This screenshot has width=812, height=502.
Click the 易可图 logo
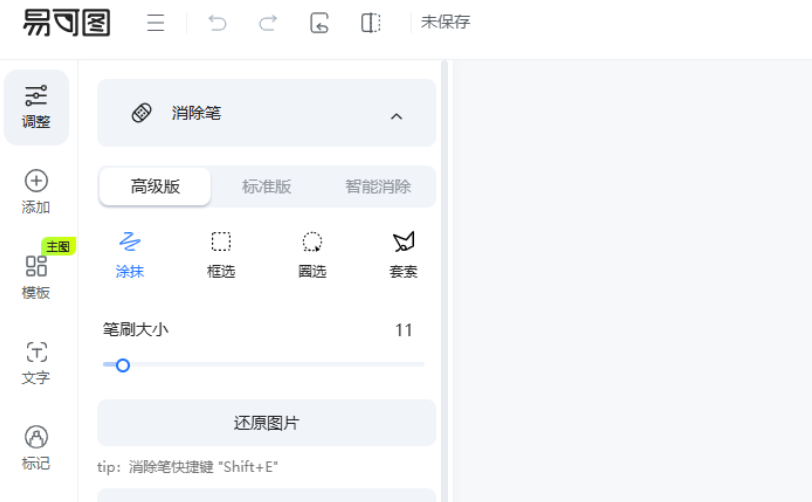pyautogui.click(x=67, y=23)
